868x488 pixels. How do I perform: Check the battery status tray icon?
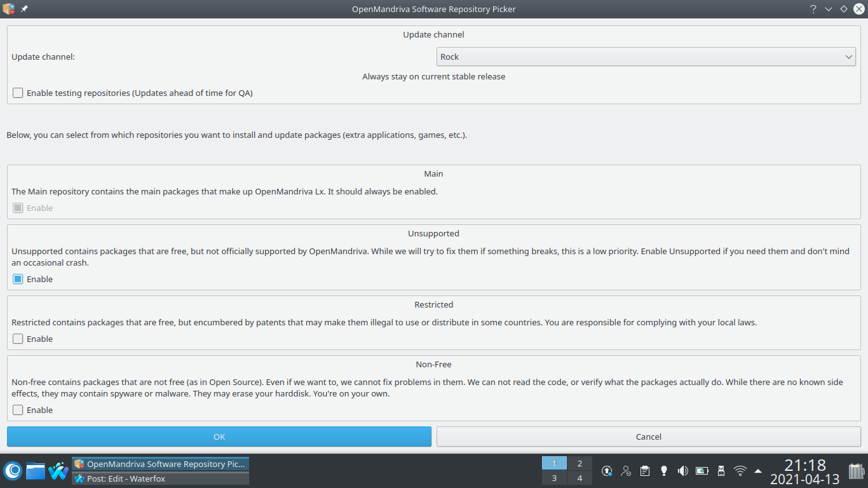click(702, 471)
